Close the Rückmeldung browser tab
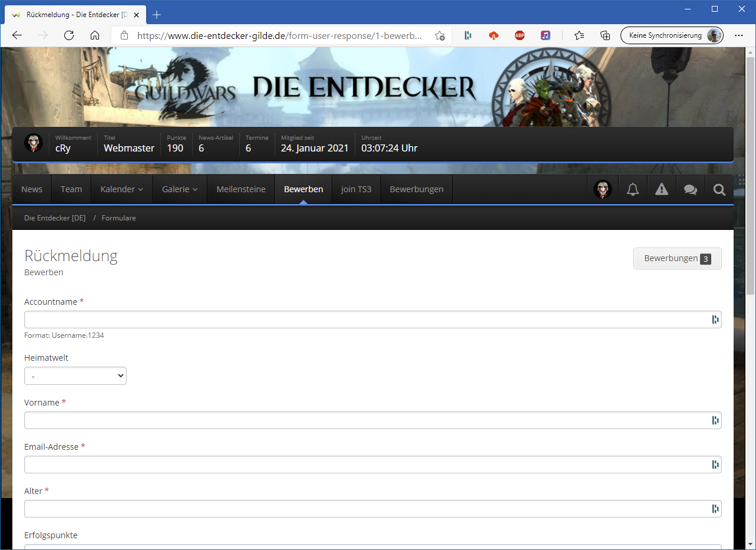The height and width of the screenshot is (550, 756). pos(136,15)
